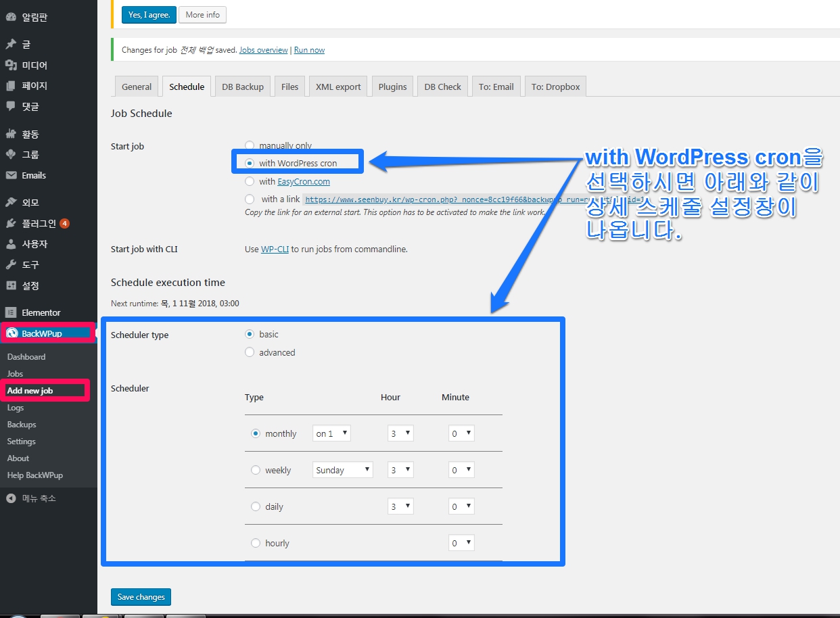
Task: Expand the monthly 'on 1' day dropdown
Action: click(x=331, y=433)
